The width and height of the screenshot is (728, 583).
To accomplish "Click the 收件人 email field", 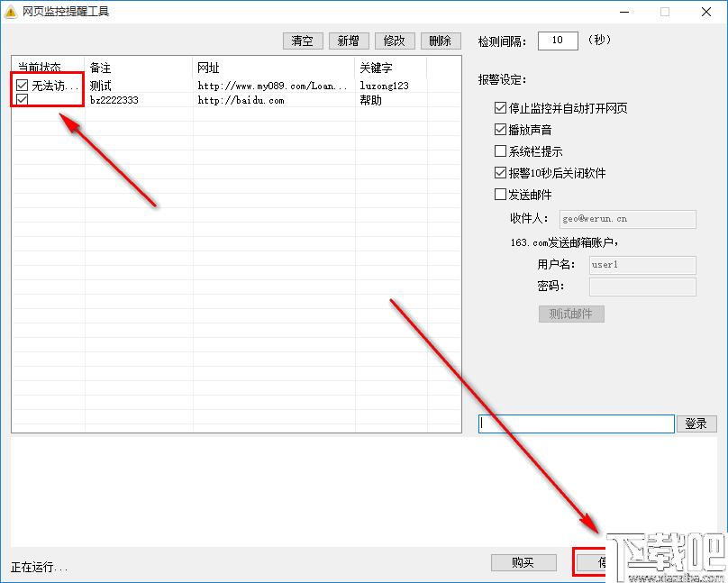I will click(x=628, y=219).
